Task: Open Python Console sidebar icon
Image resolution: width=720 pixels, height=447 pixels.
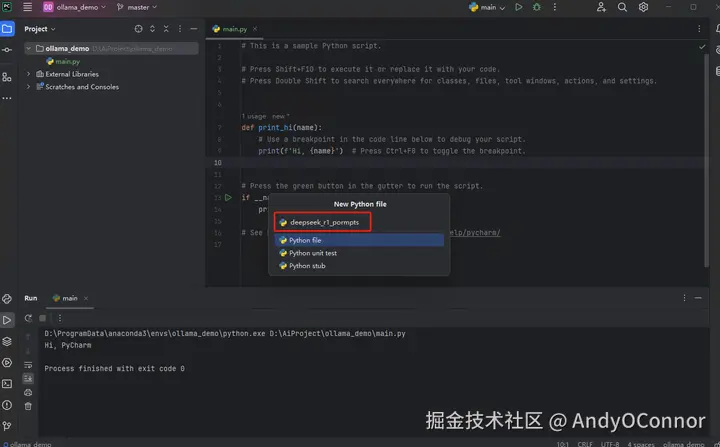Action: [7, 299]
